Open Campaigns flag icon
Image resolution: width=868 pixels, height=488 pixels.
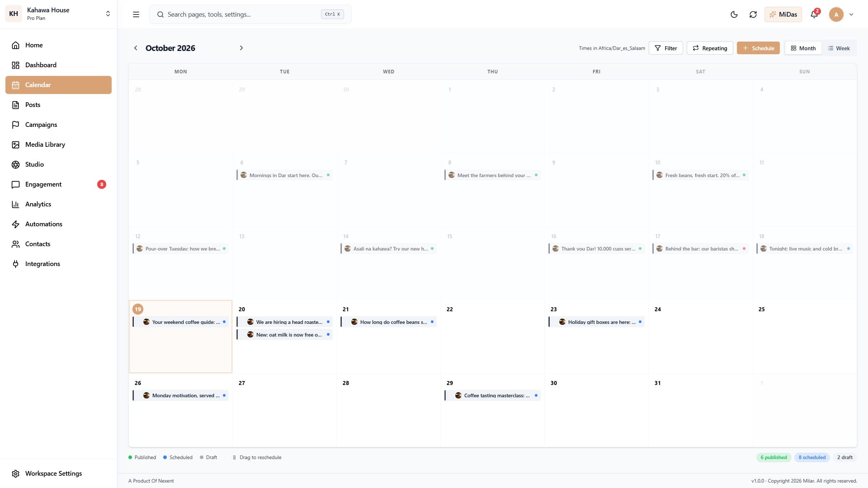pos(16,125)
